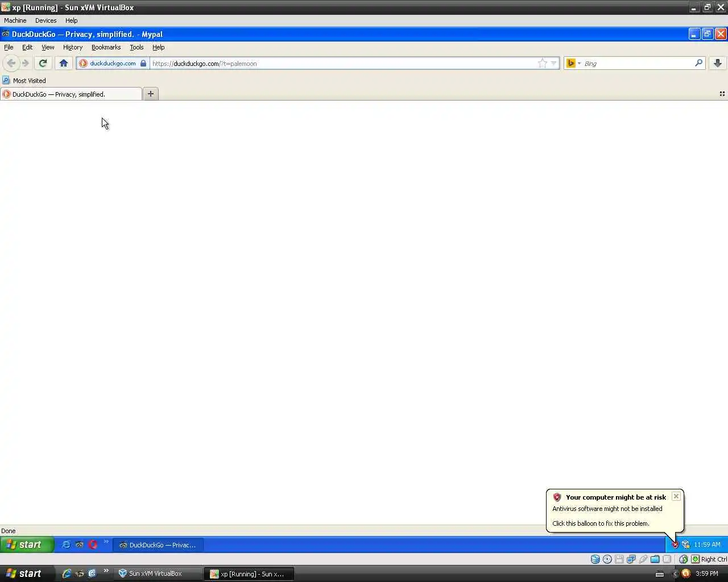Open the Edit menu in Mypal

(x=27, y=47)
